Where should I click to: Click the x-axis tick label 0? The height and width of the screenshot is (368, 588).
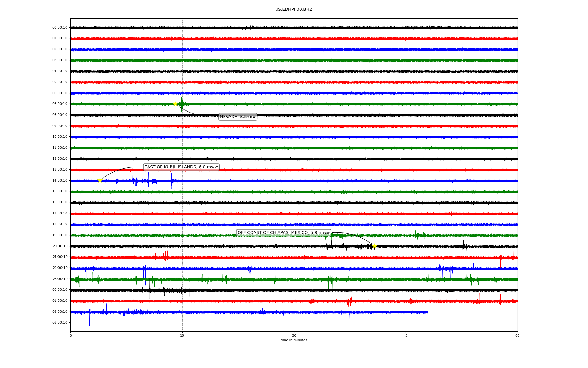pyautogui.click(x=71, y=336)
